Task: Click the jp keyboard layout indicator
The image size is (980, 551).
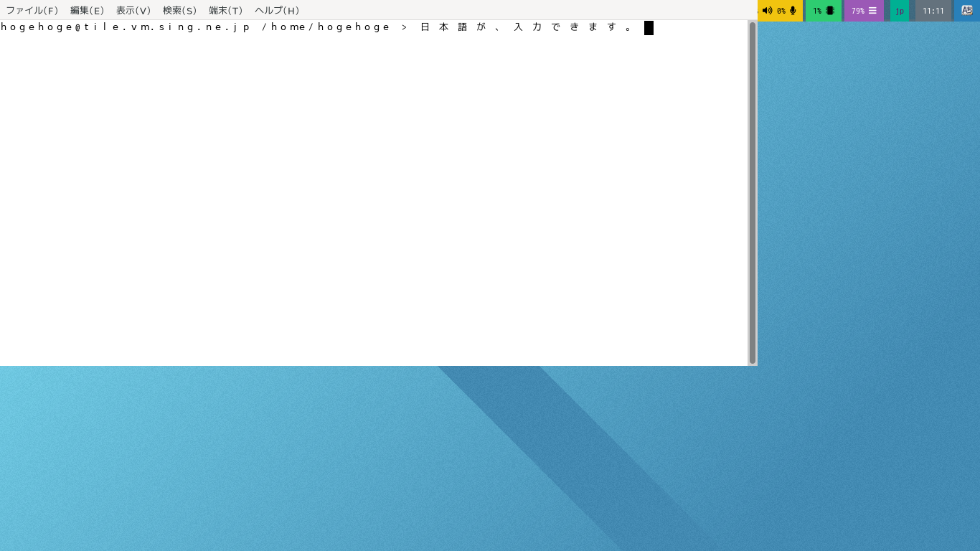Action: [x=900, y=11]
